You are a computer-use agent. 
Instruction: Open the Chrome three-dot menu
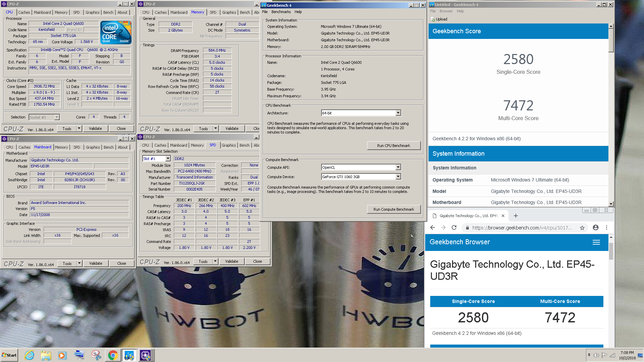606,227
